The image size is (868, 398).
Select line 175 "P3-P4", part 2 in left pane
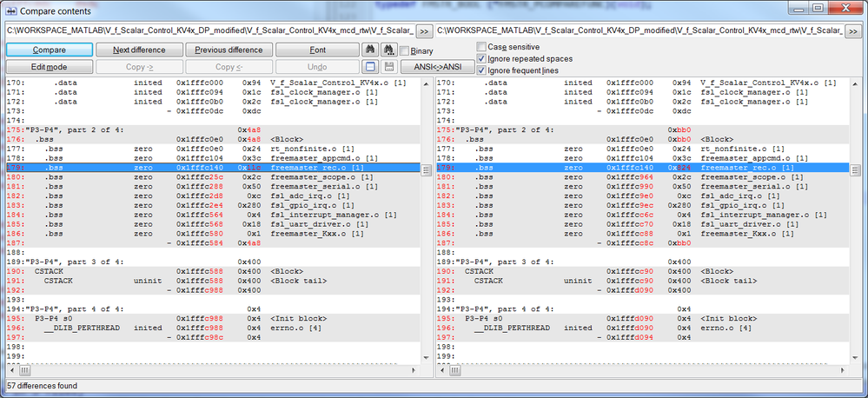tap(213, 129)
